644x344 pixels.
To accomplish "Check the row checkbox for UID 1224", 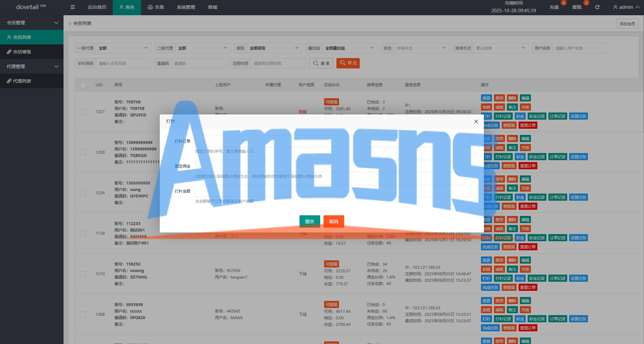I will [x=83, y=193].
